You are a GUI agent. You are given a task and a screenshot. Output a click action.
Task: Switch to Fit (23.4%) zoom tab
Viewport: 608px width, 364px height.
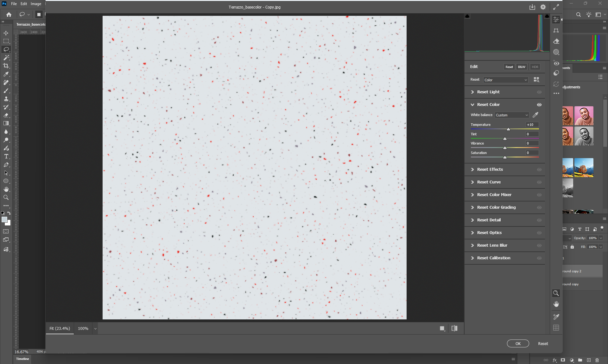click(60, 329)
